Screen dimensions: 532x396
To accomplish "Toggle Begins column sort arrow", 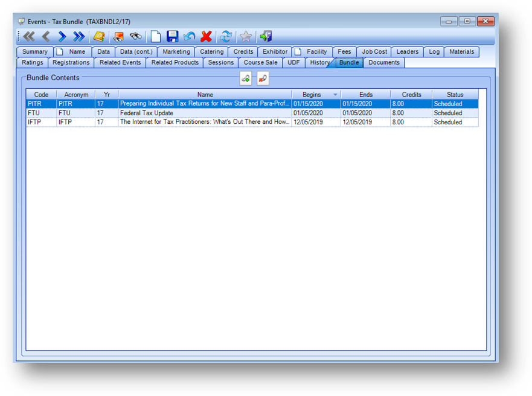I will coord(335,95).
